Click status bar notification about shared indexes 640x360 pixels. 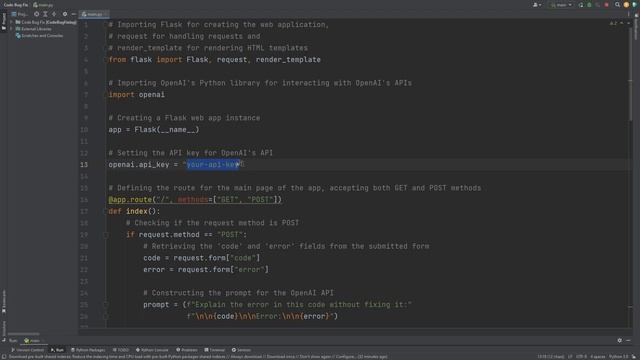(x=198, y=357)
